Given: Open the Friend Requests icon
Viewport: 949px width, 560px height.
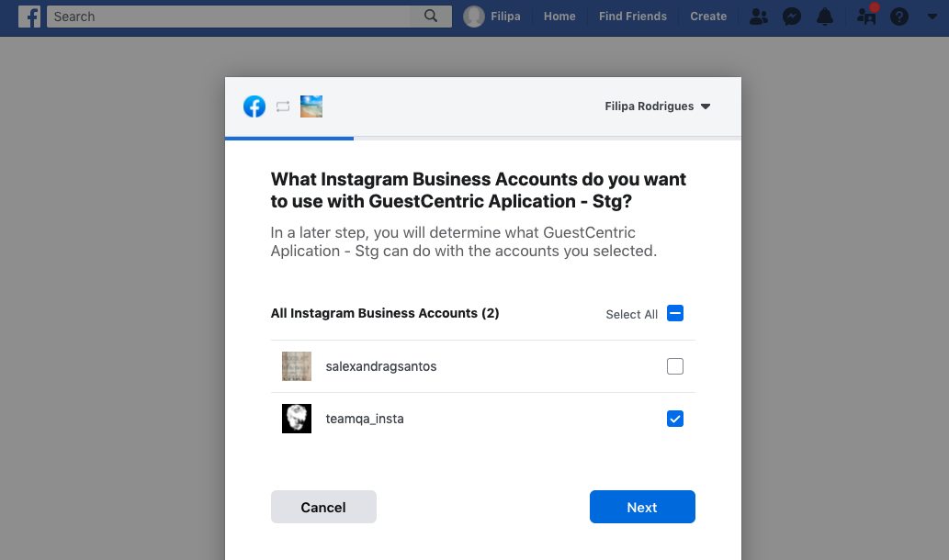Looking at the screenshot, I should tap(758, 17).
